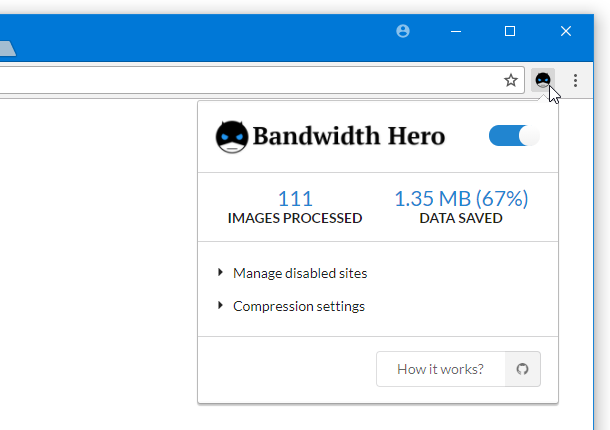This screenshot has height=430, width=610.
Task: Click the Bandwidth Hero mask logo in popup
Action: point(232,137)
